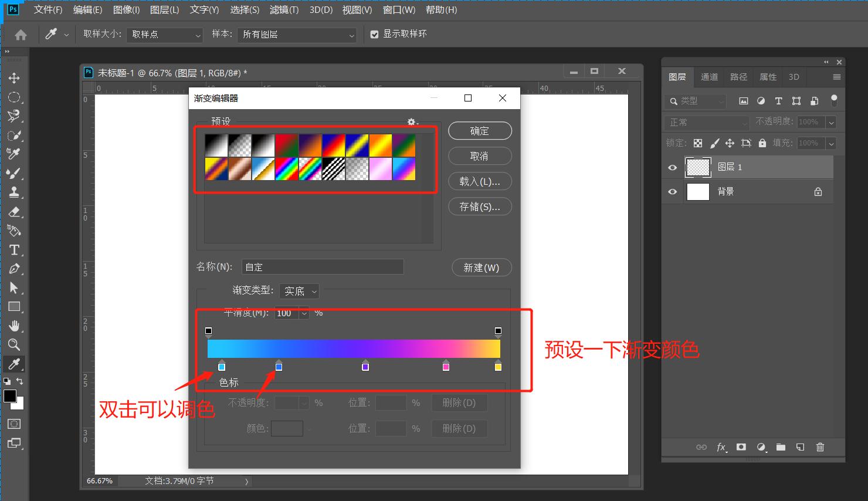Image resolution: width=868 pixels, height=501 pixels.
Task: Add a layer mask in Layers panel
Action: click(741, 447)
